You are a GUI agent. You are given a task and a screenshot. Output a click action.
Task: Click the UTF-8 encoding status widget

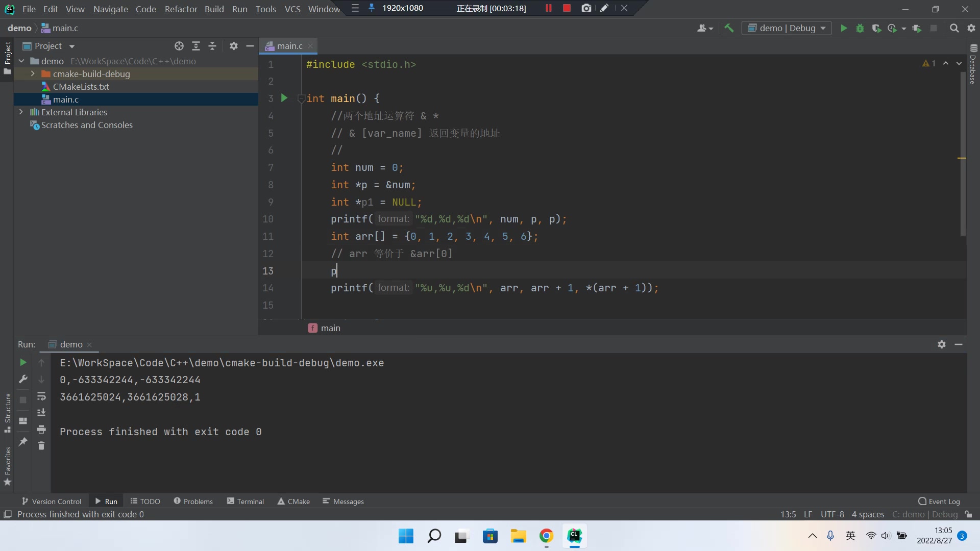832,514
